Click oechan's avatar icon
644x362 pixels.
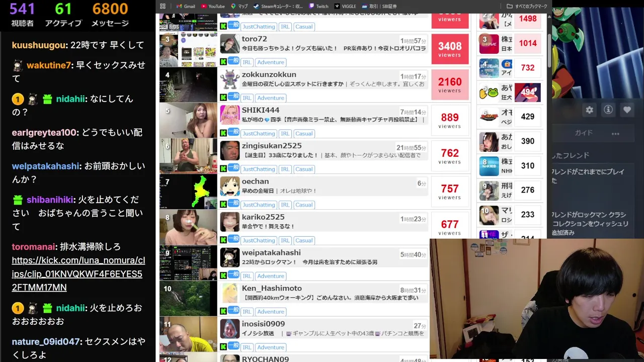[x=230, y=187]
